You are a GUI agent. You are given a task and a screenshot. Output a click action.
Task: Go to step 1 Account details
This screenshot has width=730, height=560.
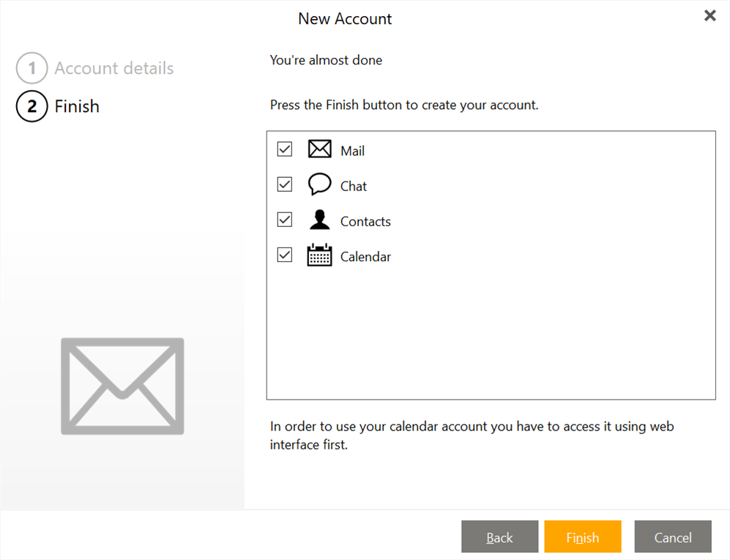(x=95, y=68)
